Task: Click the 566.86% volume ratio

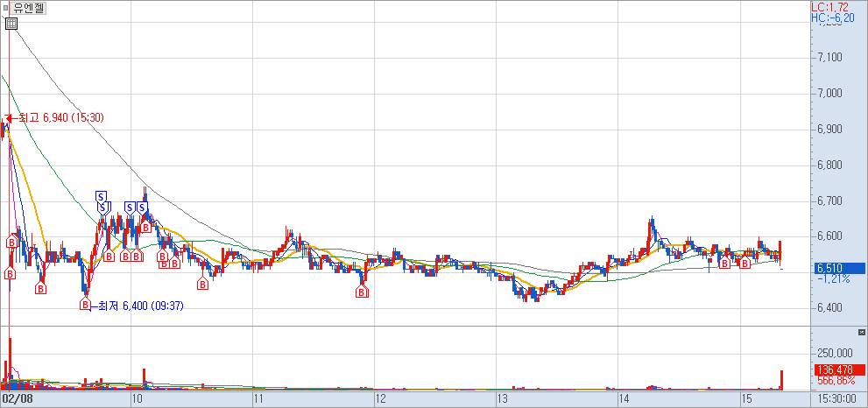Action: point(836,380)
